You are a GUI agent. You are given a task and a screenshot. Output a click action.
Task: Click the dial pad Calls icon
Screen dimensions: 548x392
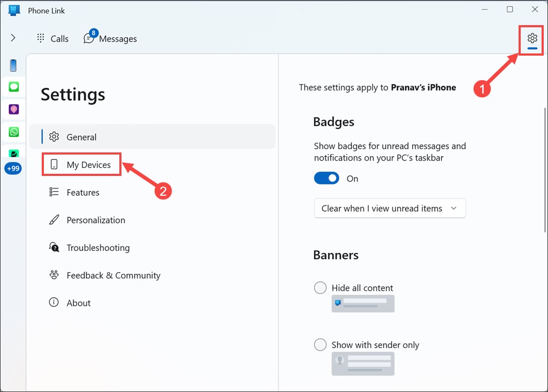(41, 39)
